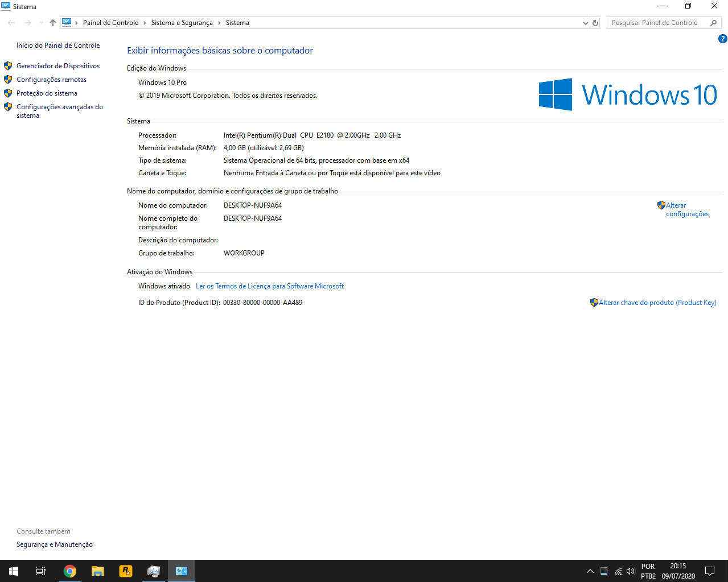Click Painel de Controle breadcrumb
The width and height of the screenshot is (728, 582).
(x=110, y=23)
